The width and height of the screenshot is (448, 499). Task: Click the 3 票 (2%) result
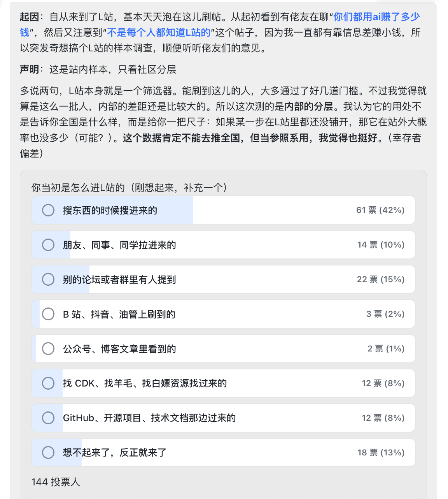click(385, 314)
